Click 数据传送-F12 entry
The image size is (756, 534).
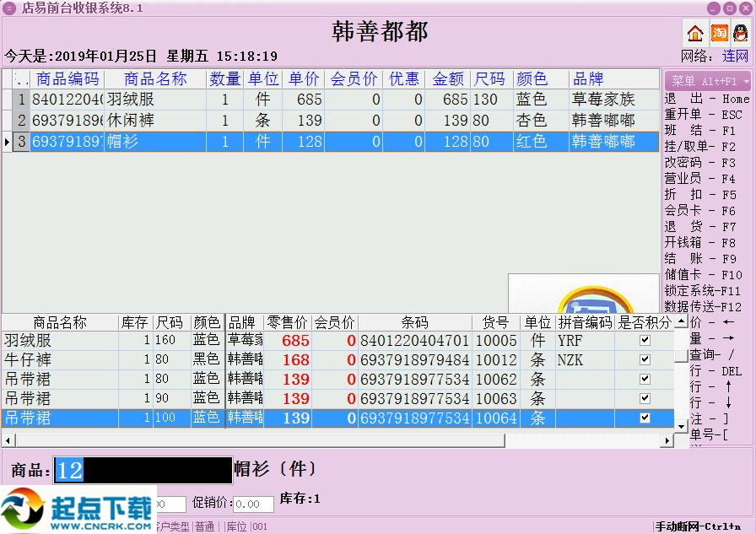pyautogui.click(x=703, y=306)
